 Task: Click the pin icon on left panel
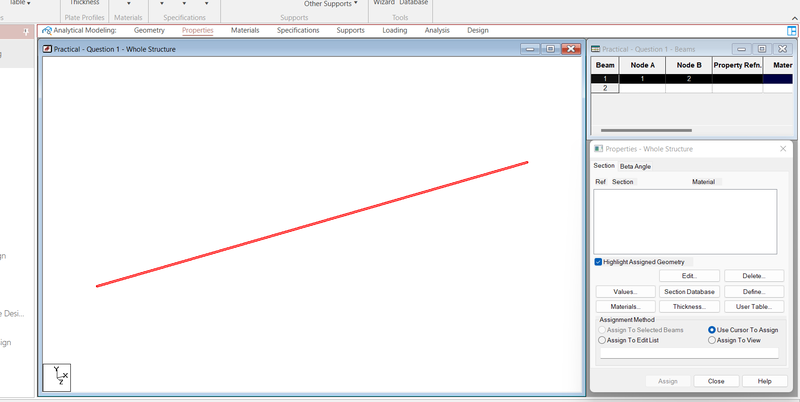click(27, 32)
